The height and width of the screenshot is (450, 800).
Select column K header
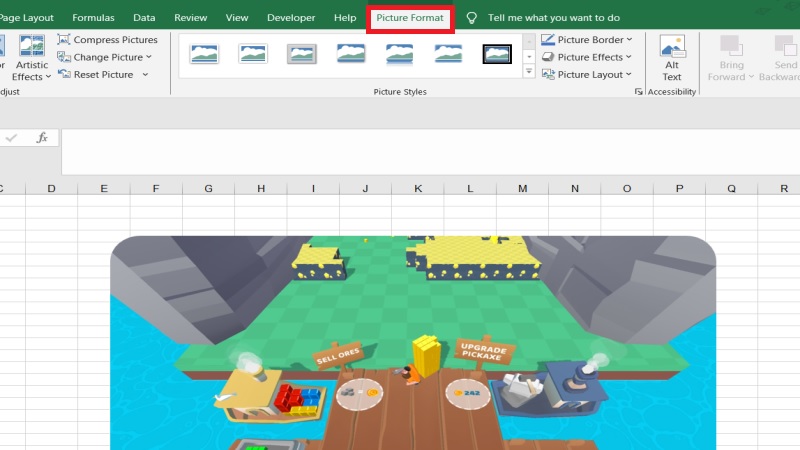coord(418,188)
